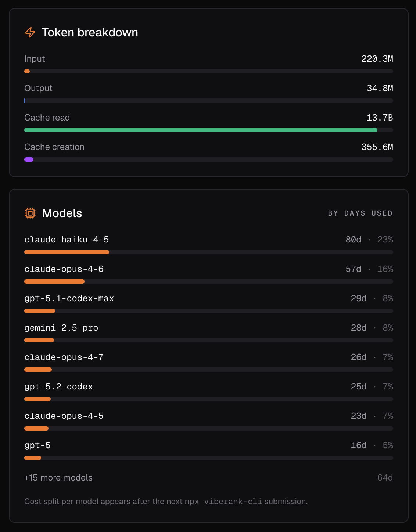This screenshot has height=532, width=416.
Task: Click the claude-opus-4-7 usage bar
Action: 209,370
